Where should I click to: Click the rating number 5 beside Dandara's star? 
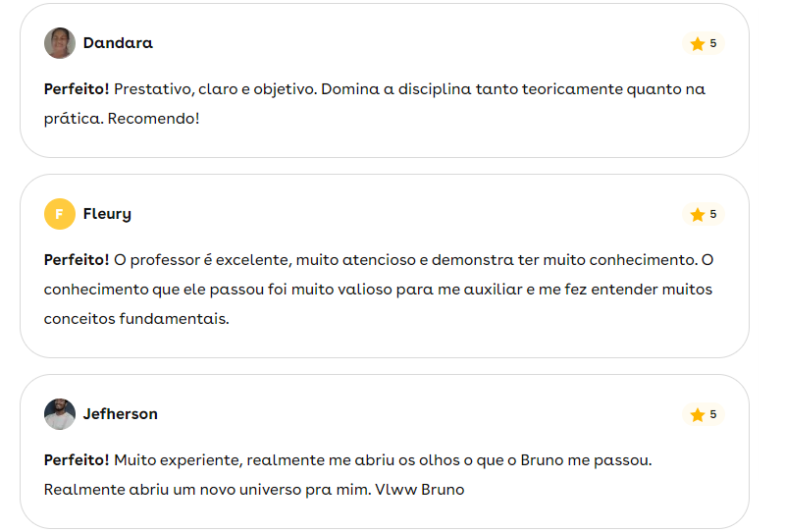coord(713,44)
